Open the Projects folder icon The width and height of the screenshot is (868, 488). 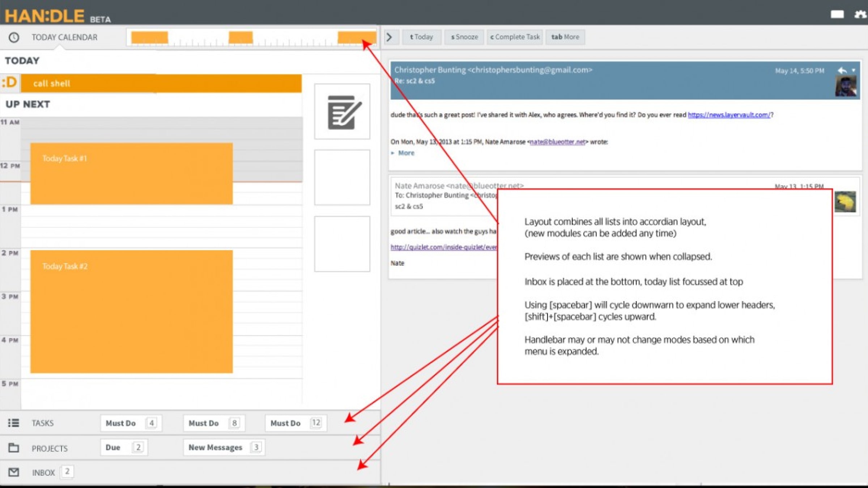pyautogui.click(x=13, y=448)
